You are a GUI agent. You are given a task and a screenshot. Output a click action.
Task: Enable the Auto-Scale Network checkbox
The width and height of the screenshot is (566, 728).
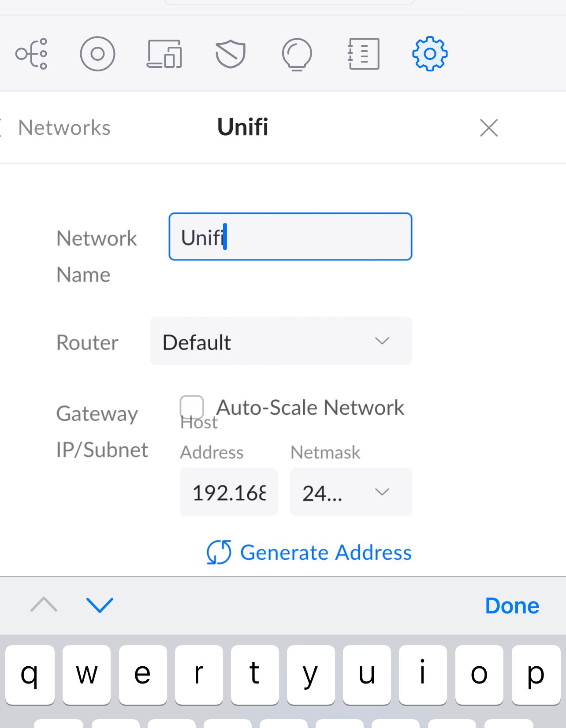pos(192,406)
